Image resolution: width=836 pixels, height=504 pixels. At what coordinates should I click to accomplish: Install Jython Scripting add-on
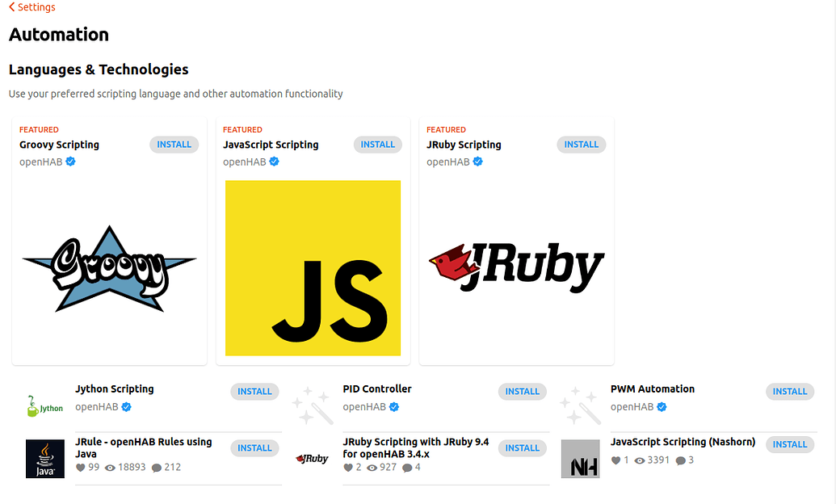(254, 391)
